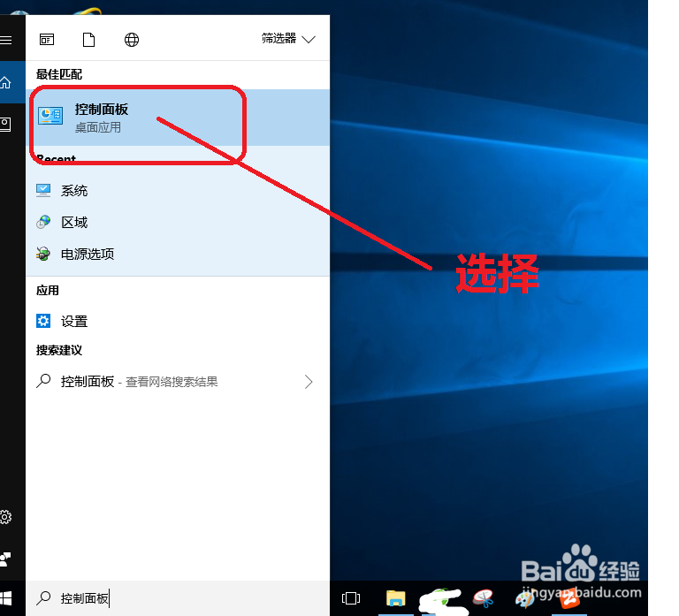Filter results by Documents icon

[x=88, y=40]
